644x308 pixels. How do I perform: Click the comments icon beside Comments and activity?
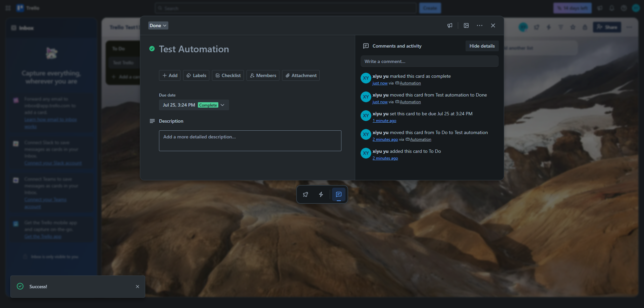pyautogui.click(x=366, y=46)
